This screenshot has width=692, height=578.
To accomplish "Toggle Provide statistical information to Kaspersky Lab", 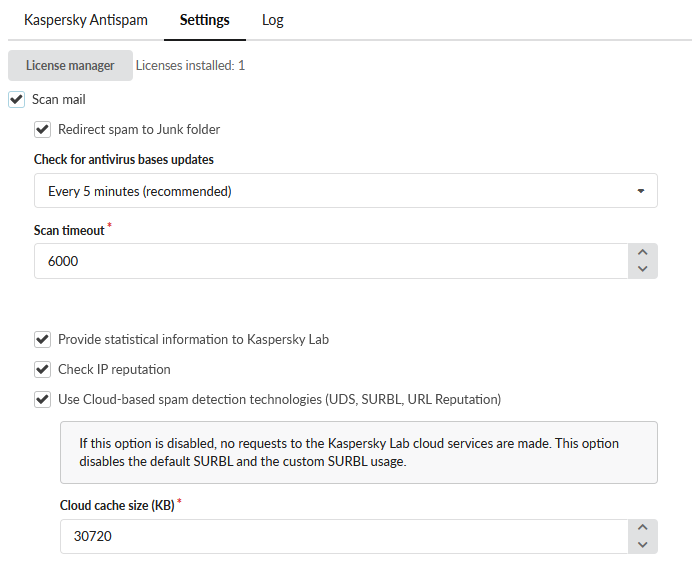I will click(x=42, y=339).
